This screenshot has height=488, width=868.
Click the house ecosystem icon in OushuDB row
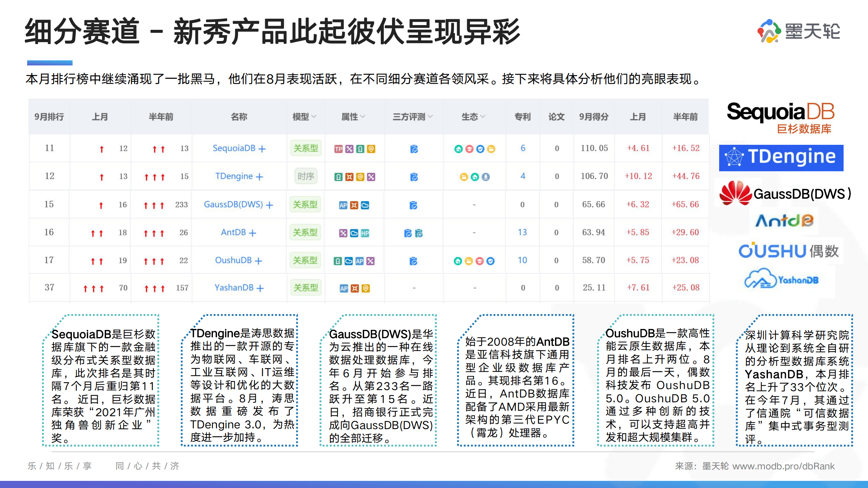(x=458, y=261)
